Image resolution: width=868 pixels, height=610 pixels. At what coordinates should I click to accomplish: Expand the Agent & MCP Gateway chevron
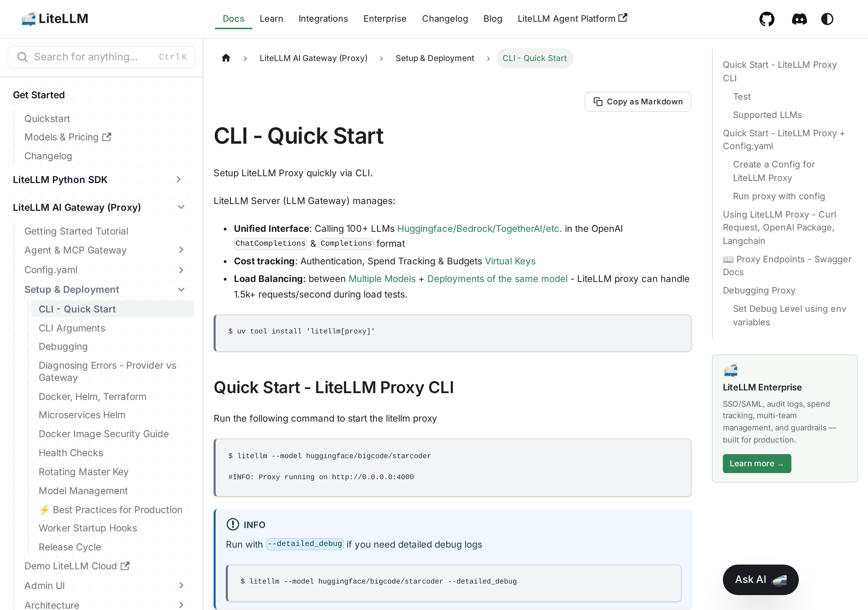coord(181,250)
